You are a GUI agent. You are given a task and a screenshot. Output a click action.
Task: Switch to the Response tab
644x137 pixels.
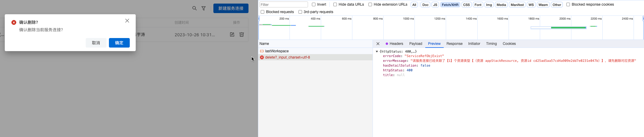[454, 44]
